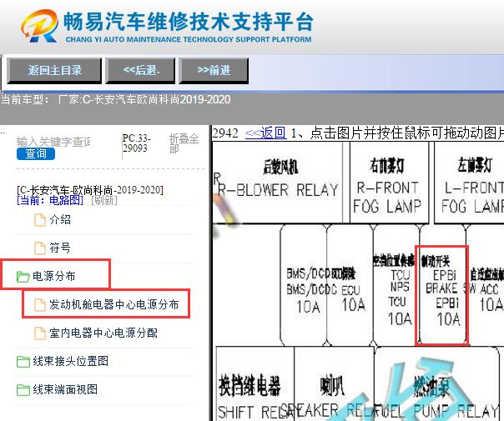Expand the 线束接头位置图 folder
This screenshot has height=421, width=504.
pos(70,361)
